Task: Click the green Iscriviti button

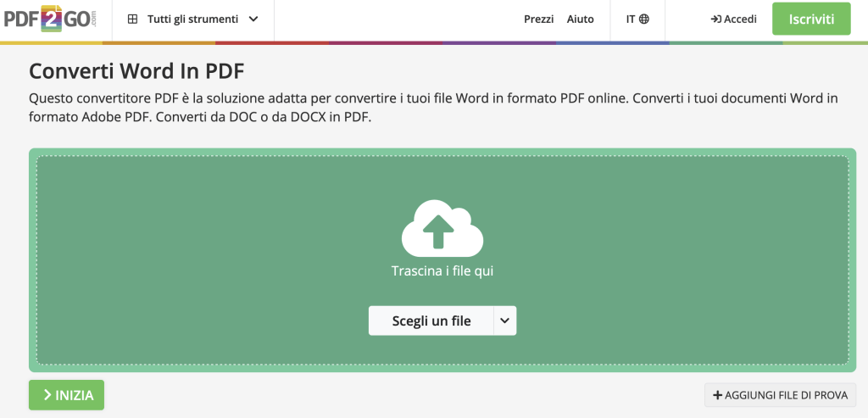Action: pos(811,19)
